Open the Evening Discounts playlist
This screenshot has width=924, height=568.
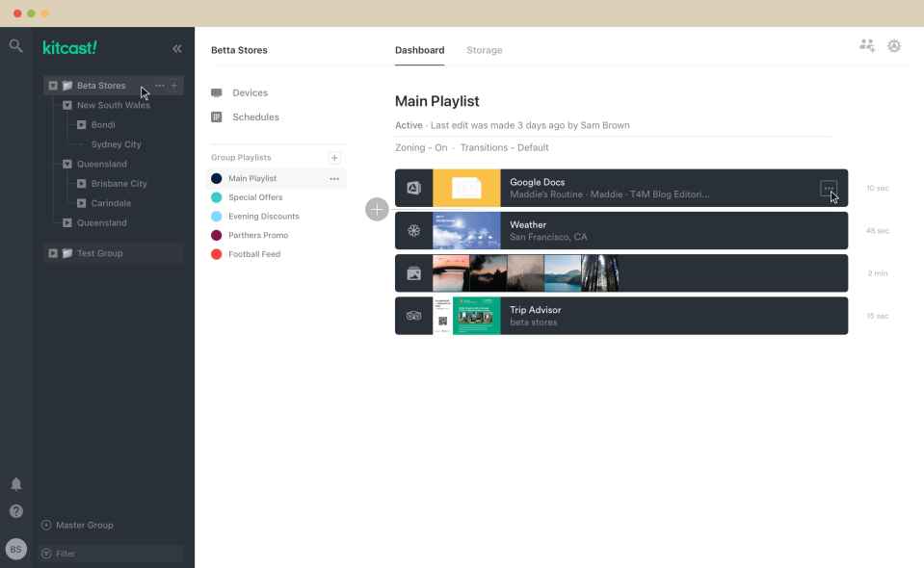point(263,216)
